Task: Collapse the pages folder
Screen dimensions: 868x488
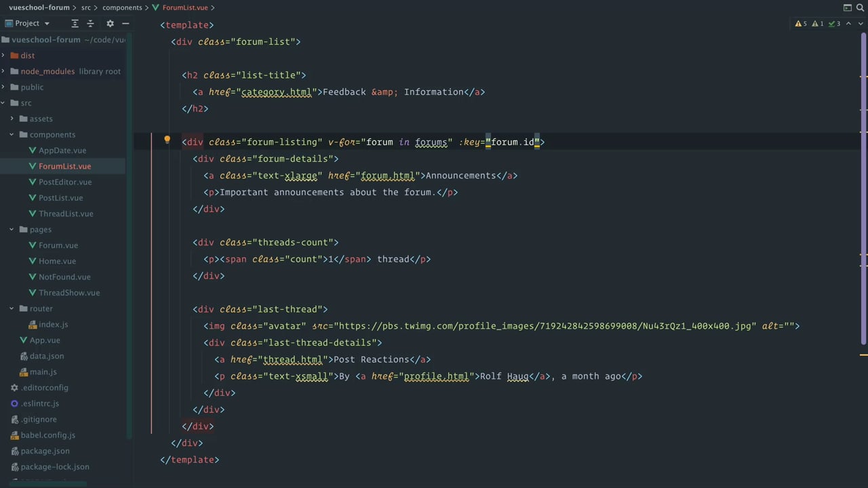Action: pos(12,229)
